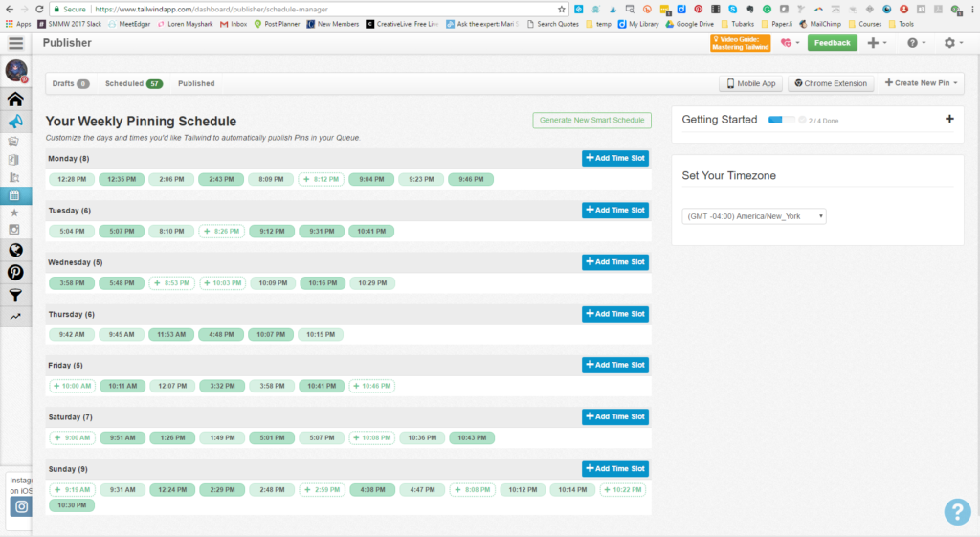Open the globe icon in sidebar
Screen dimensions: 980x537
[15, 250]
